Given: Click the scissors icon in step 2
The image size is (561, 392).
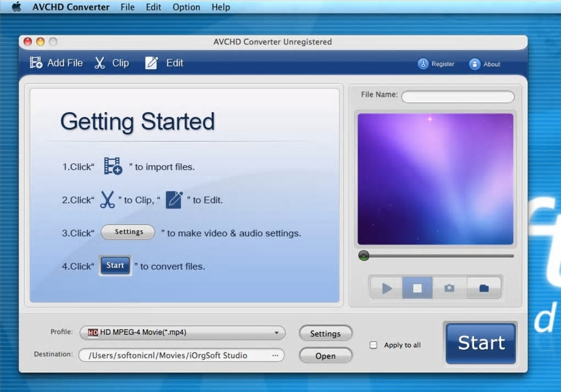Looking at the screenshot, I should pos(107,200).
